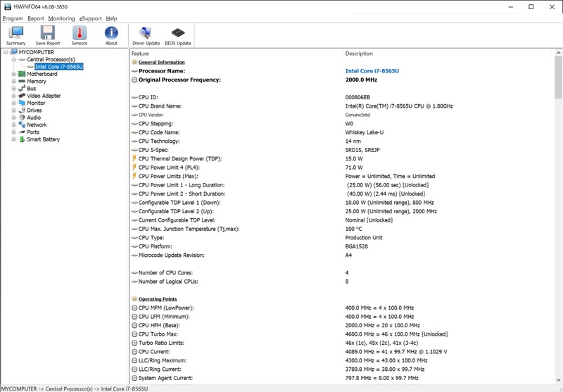
Task: Expand the Network tree node
Action: 13,125
